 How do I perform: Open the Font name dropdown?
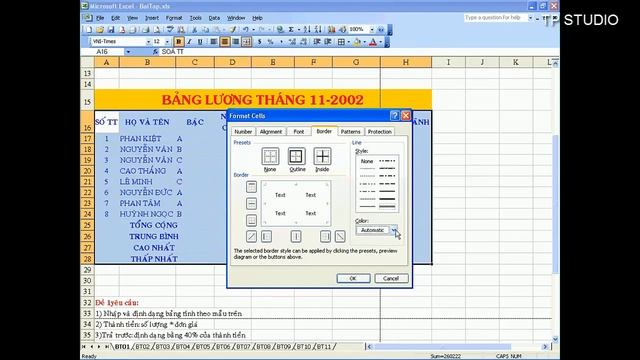[x=149, y=42]
